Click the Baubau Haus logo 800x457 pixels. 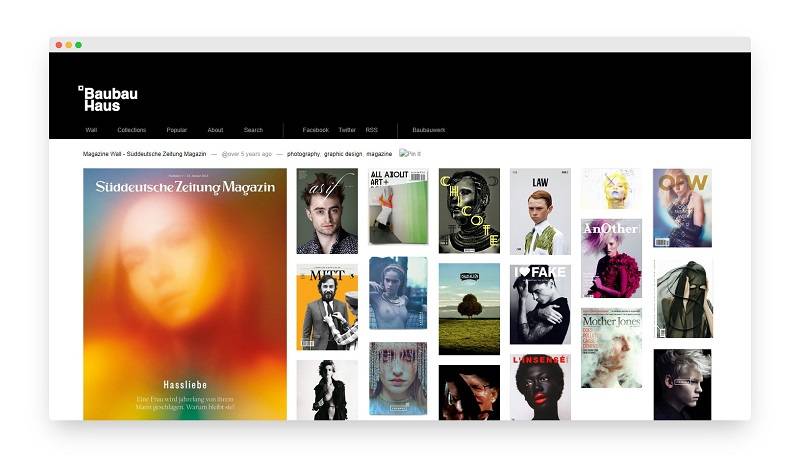click(108, 97)
